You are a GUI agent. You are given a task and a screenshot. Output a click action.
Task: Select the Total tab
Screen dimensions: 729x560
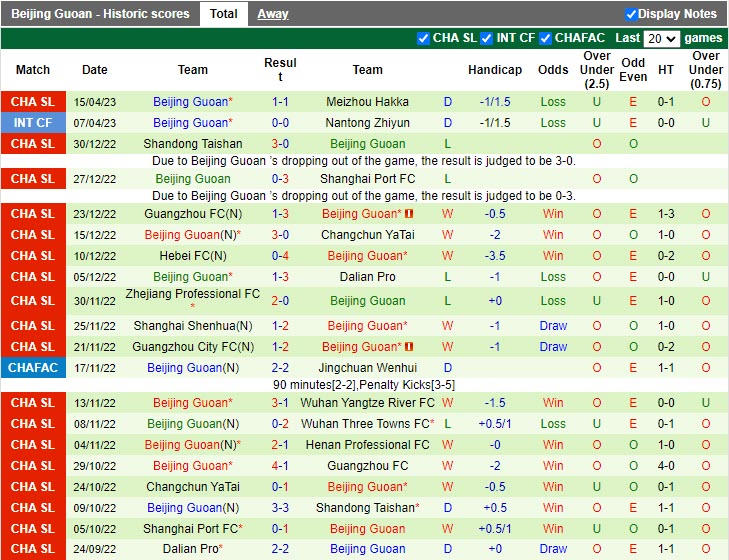point(224,14)
